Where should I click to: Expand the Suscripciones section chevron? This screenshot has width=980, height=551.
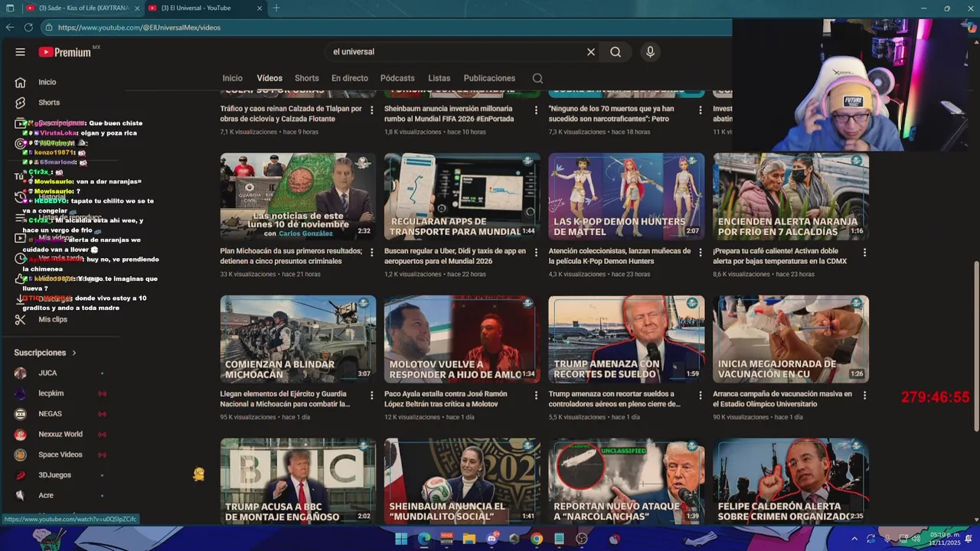coord(74,353)
